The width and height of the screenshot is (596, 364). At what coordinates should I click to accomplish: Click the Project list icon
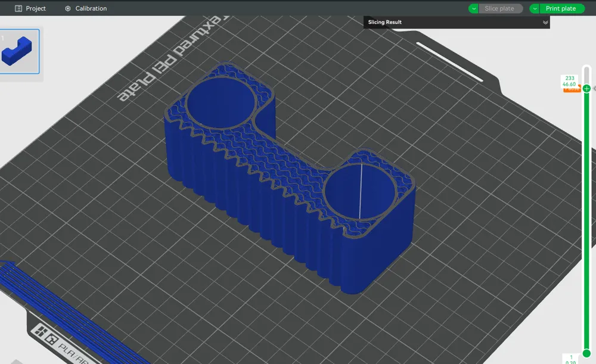point(18,8)
